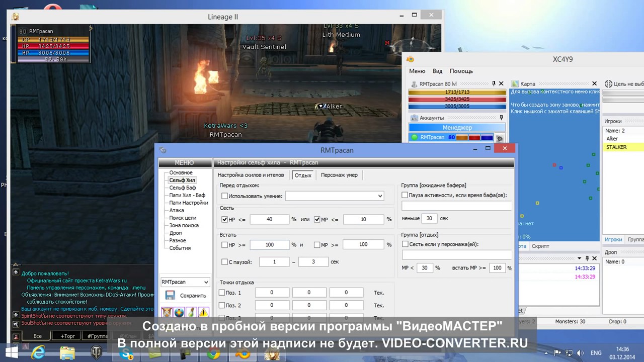Viewport: 644px width, 362px height.
Task: Click the green potion flask icon
Action: click(x=191, y=313)
